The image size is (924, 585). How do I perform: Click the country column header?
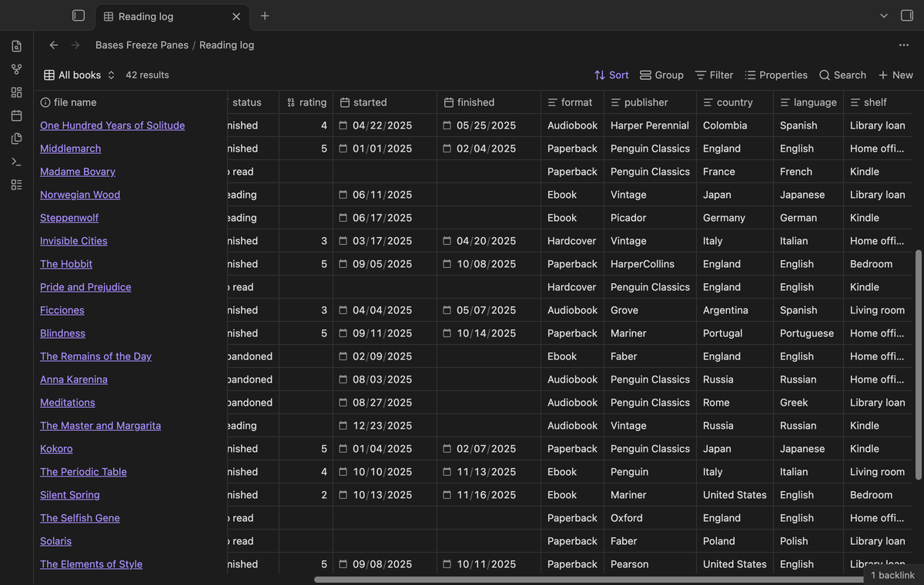coord(735,102)
